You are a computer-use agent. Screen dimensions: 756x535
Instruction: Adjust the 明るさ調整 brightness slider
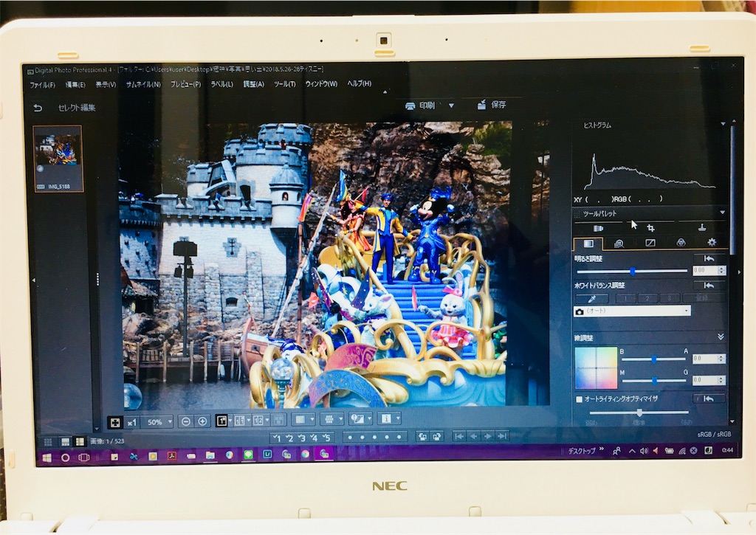click(633, 272)
